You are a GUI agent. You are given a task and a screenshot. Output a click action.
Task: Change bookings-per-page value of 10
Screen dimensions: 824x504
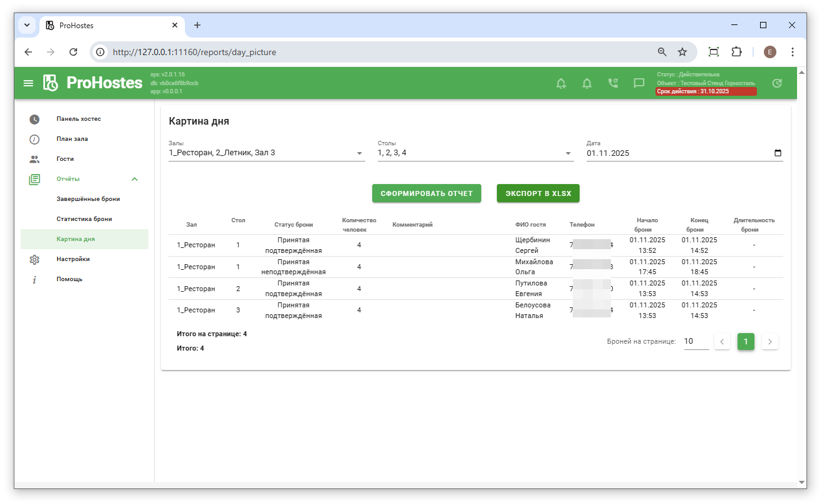pyautogui.click(x=696, y=341)
